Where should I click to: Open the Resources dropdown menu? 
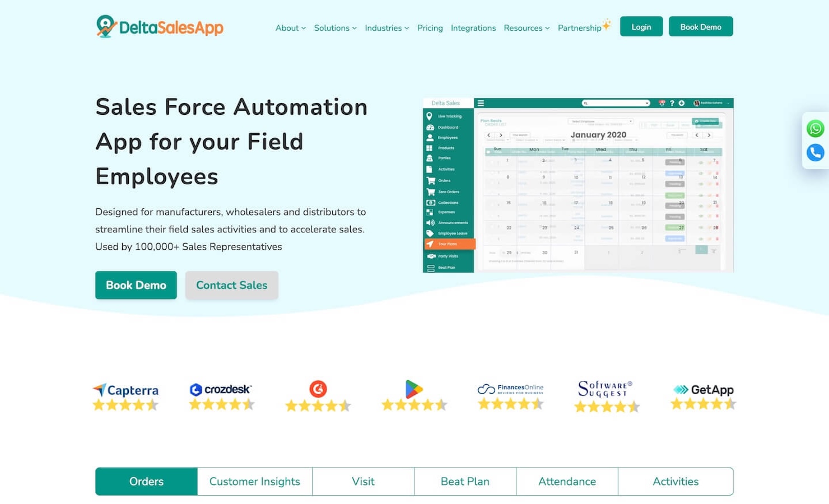[527, 28]
